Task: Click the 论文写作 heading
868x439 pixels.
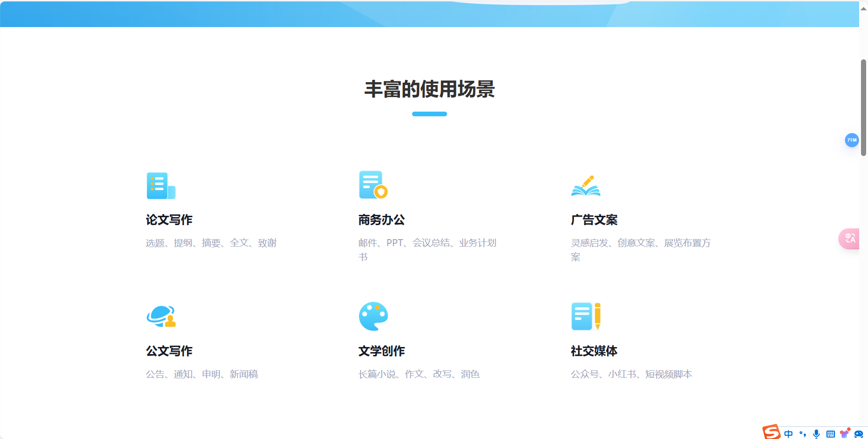Action: click(168, 219)
